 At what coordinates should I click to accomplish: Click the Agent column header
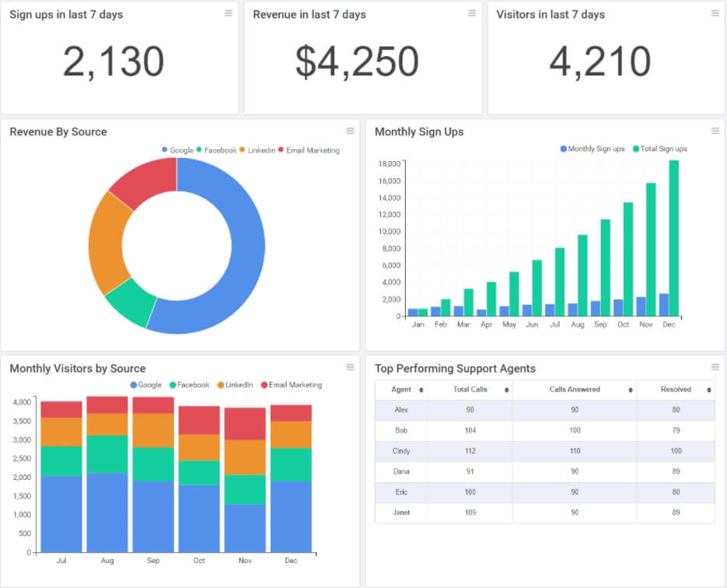point(401,390)
